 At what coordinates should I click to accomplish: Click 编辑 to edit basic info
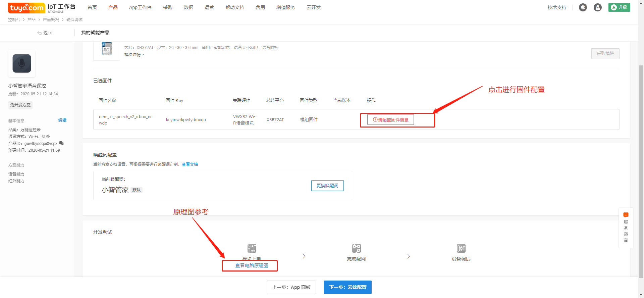(x=62, y=120)
